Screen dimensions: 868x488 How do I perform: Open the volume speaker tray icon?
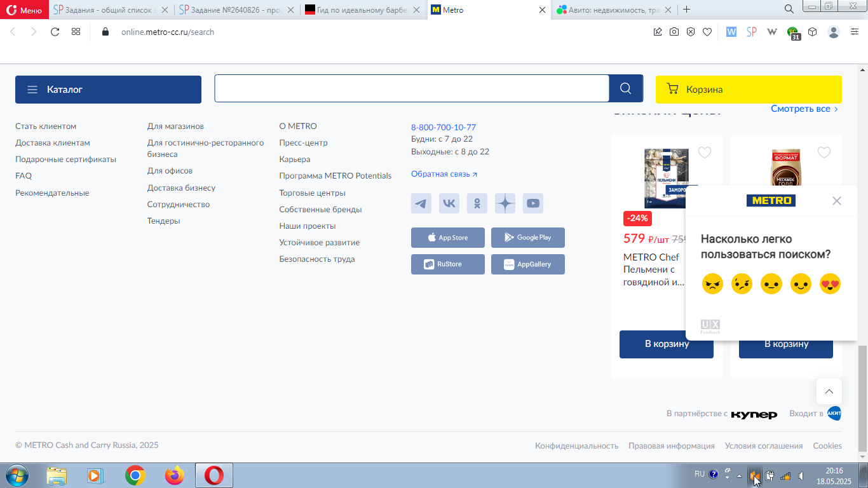click(801, 475)
